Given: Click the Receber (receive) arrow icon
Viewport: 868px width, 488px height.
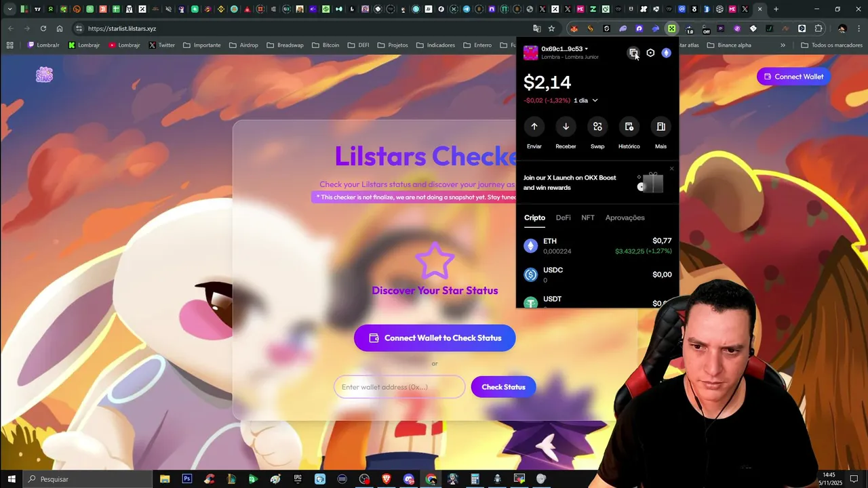Looking at the screenshot, I should pyautogui.click(x=566, y=127).
